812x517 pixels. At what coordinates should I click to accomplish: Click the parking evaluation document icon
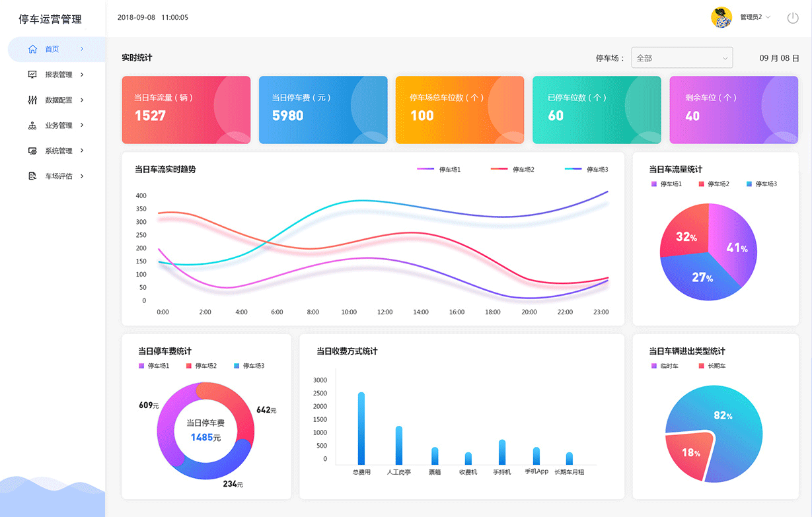click(x=32, y=176)
